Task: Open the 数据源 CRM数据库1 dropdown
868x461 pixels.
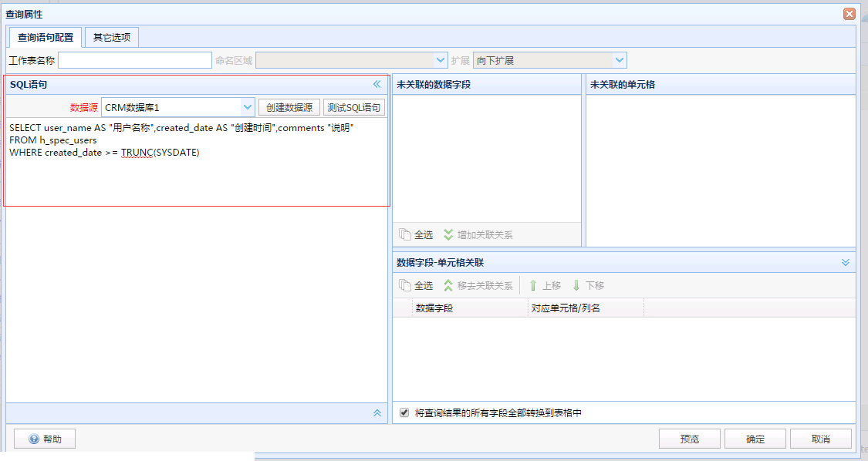Action: tap(248, 107)
